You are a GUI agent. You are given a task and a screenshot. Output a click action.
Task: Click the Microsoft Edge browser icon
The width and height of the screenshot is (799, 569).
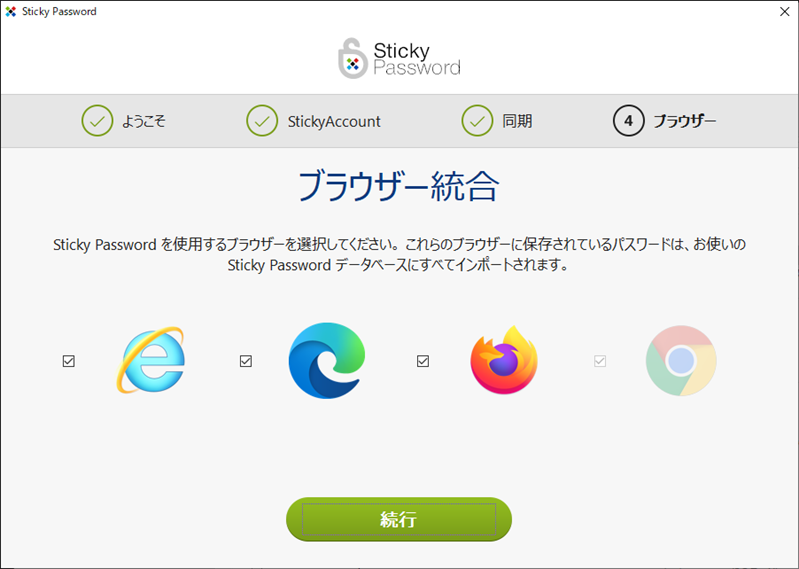327,360
